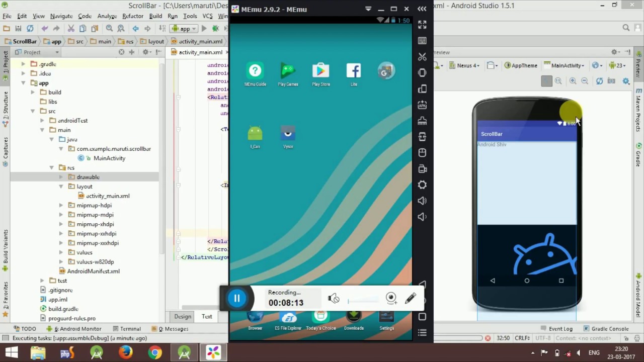Viewport: 644px width, 362px height.
Task: Open API level 23 dropdown
Action: point(618,65)
